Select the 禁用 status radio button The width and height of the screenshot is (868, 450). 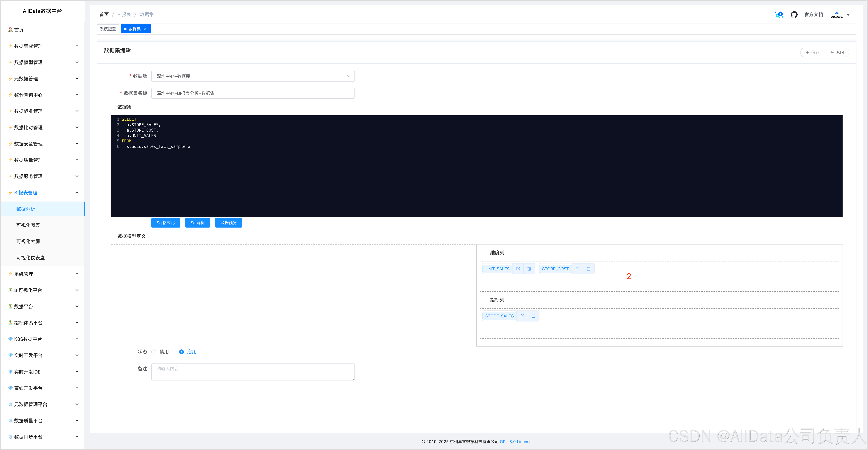[154, 352]
